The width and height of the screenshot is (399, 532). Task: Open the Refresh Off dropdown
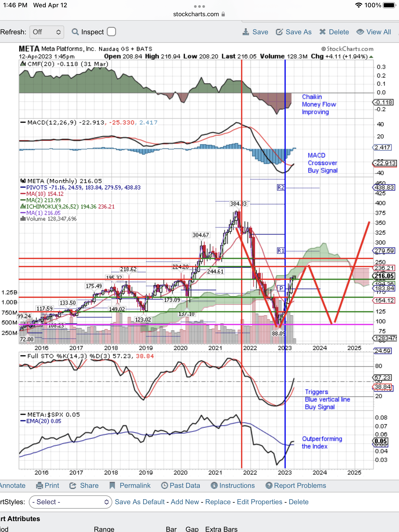pyautogui.click(x=47, y=32)
